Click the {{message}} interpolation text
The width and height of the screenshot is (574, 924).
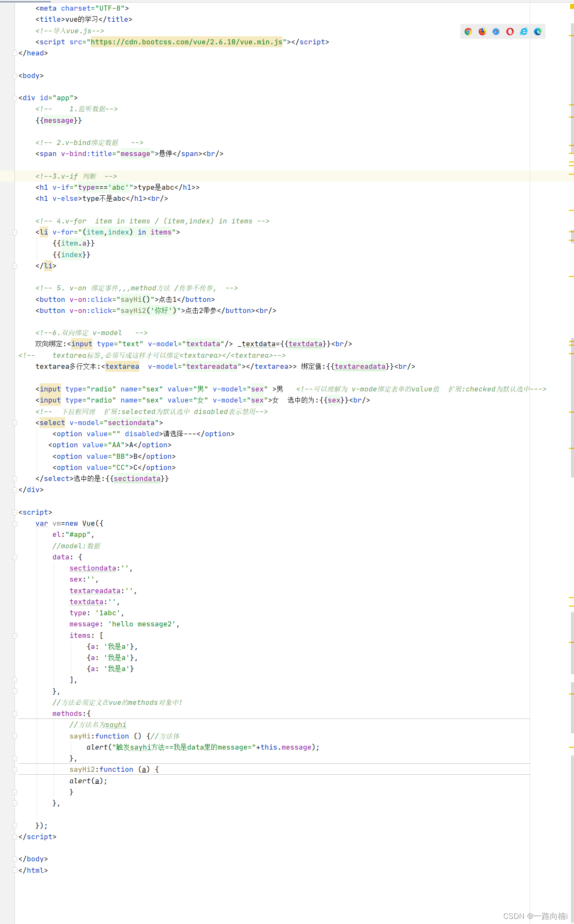59,120
